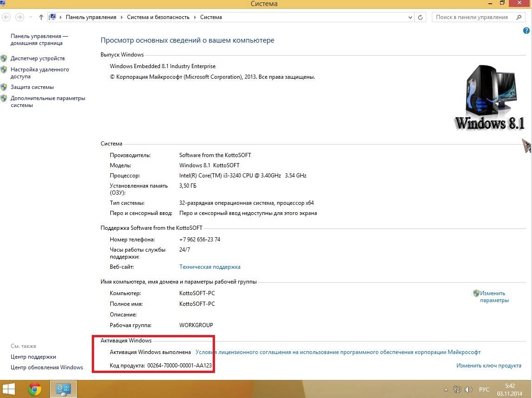
Task: Open the address bar history dropdown
Action: coord(410,17)
